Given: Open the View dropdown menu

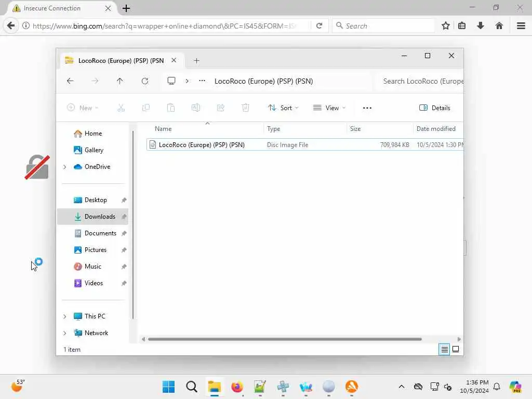Looking at the screenshot, I should pyautogui.click(x=329, y=108).
